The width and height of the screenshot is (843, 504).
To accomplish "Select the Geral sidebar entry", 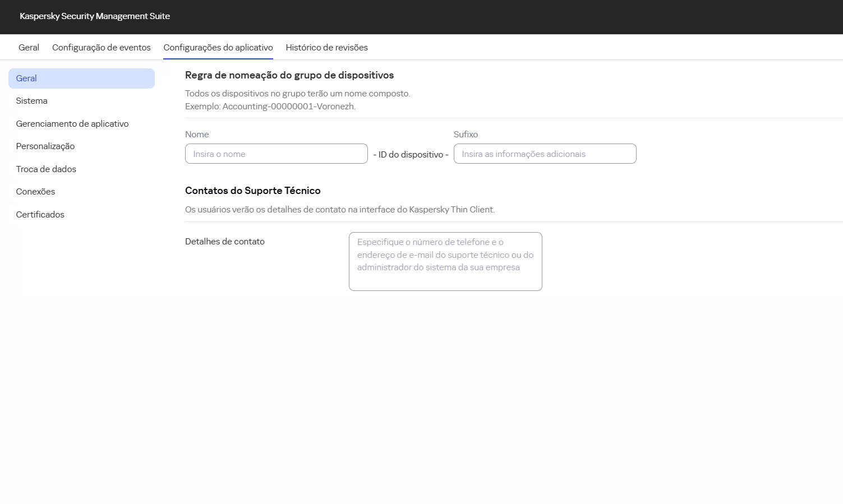I will pyautogui.click(x=26, y=78).
